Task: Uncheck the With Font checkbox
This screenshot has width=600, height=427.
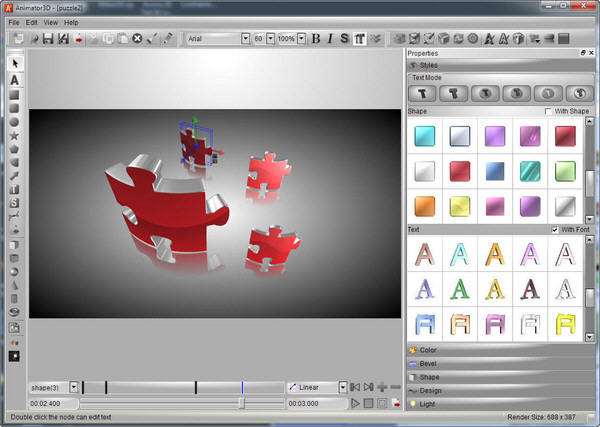Action: tap(555, 230)
